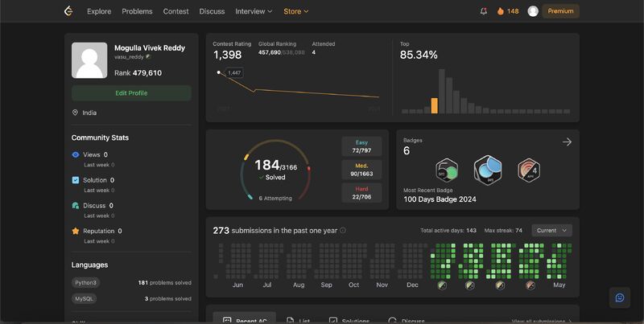Open the notifications bell icon
644x324 pixels.
tap(484, 11)
